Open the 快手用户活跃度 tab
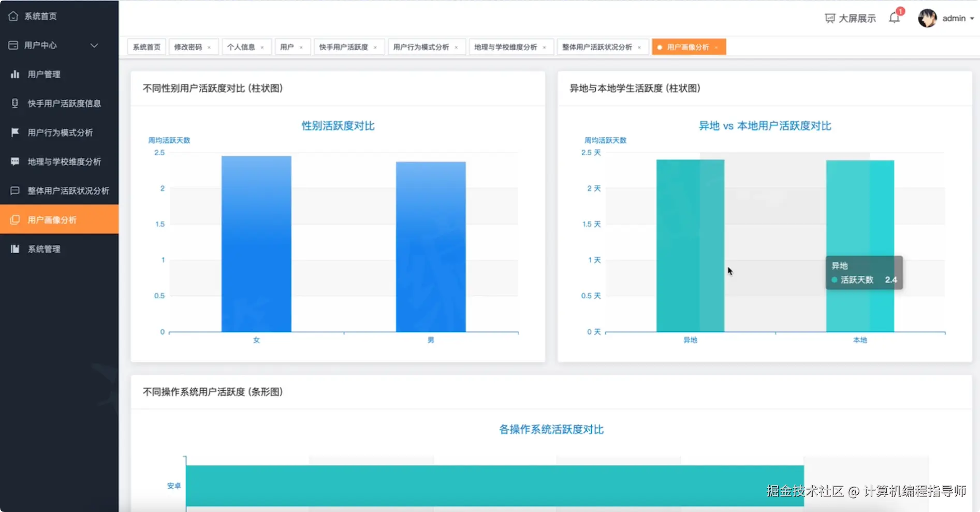980x512 pixels. pyautogui.click(x=344, y=47)
